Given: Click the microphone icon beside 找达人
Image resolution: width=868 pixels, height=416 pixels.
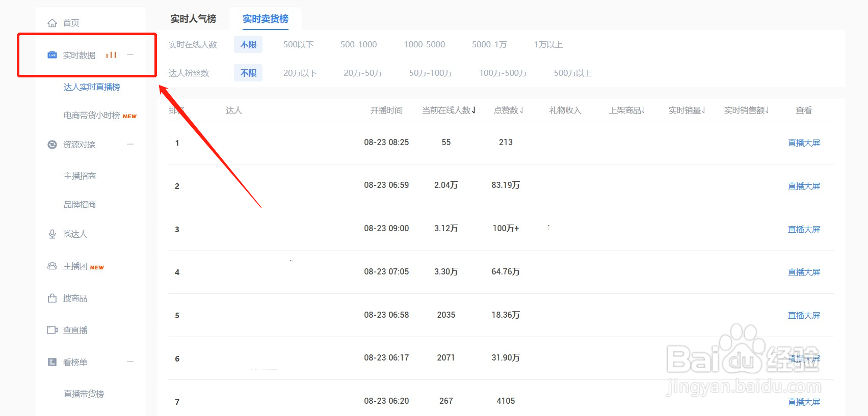Looking at the screenshot, I should tap(52, 234).
